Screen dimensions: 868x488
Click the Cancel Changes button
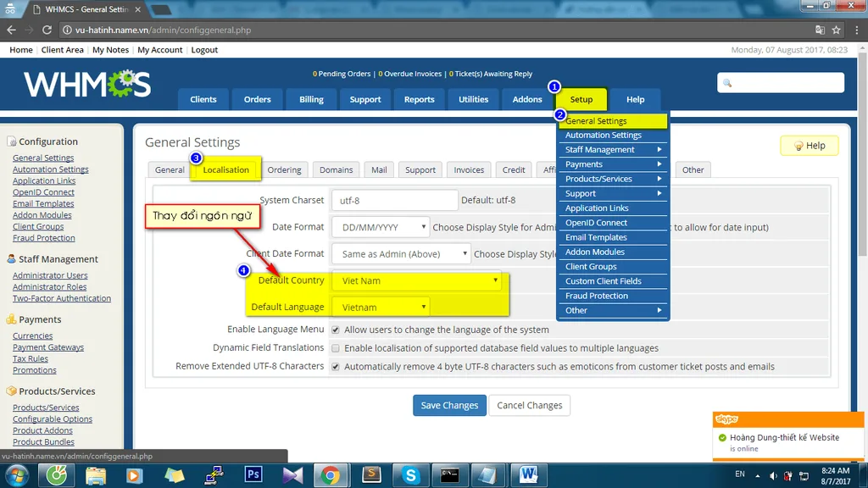[529, 405]
